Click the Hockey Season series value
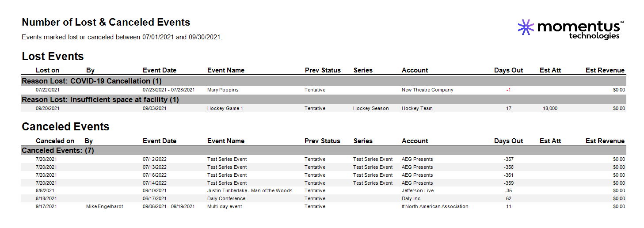This screenshot has height=228, width=644. tap(371, 108)
